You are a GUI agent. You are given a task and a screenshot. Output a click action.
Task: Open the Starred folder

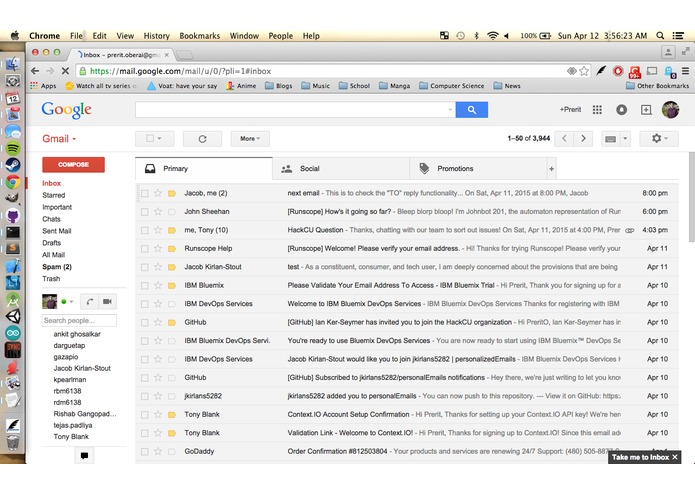[54, 195]
